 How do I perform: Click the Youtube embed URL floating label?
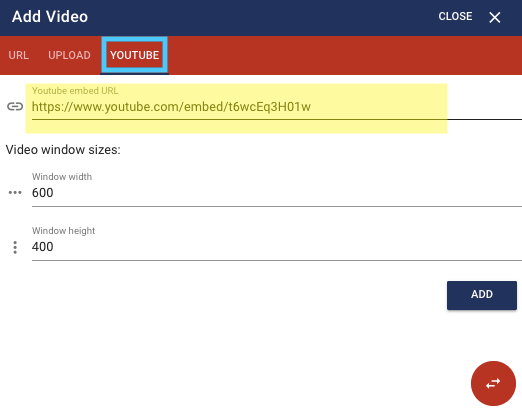[75, 91]
